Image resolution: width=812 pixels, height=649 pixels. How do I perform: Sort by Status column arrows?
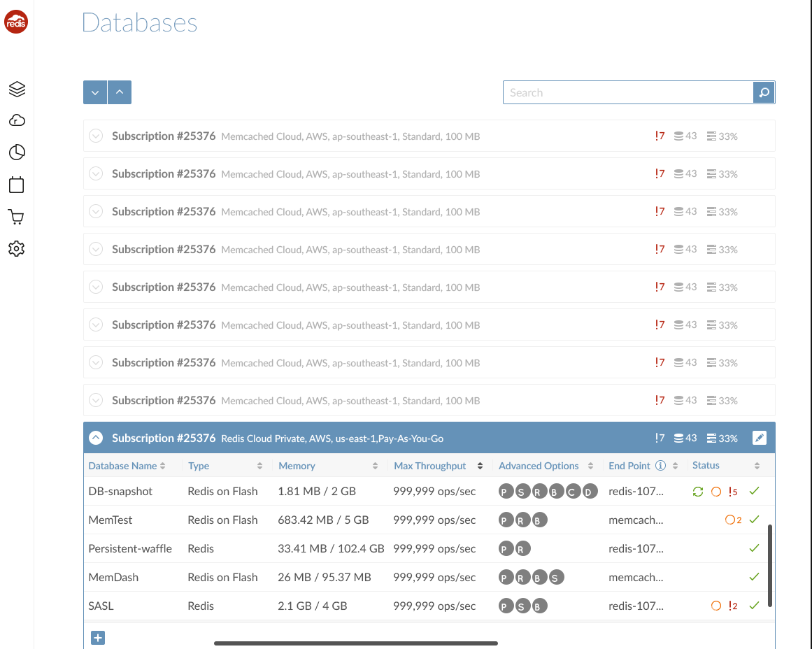[757, 466]
